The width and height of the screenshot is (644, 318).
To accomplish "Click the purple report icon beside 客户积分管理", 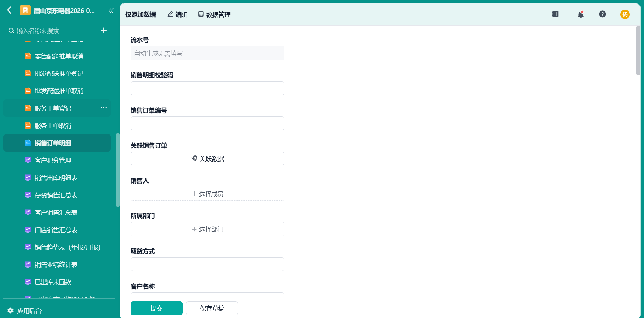I will coord(28,160).
